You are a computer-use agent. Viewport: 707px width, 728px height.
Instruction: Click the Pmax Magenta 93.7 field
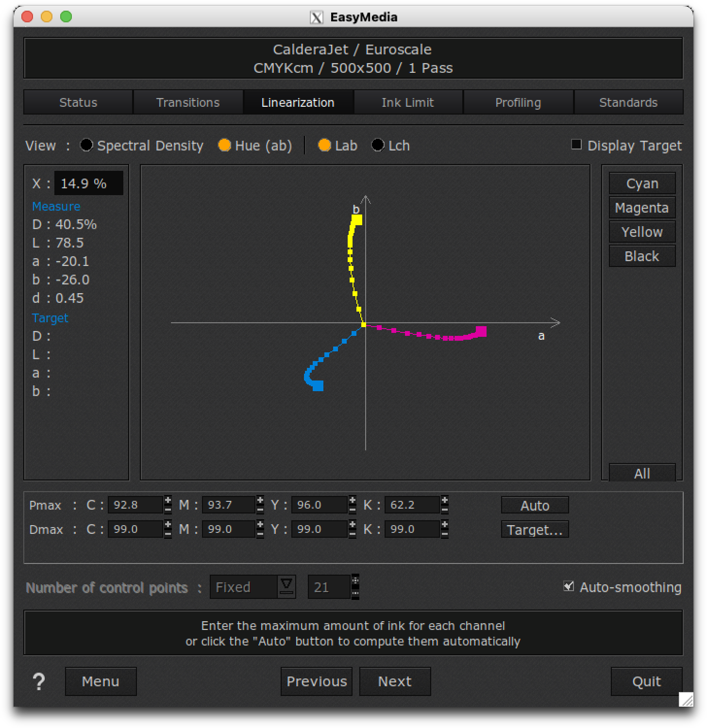[229, 505]
